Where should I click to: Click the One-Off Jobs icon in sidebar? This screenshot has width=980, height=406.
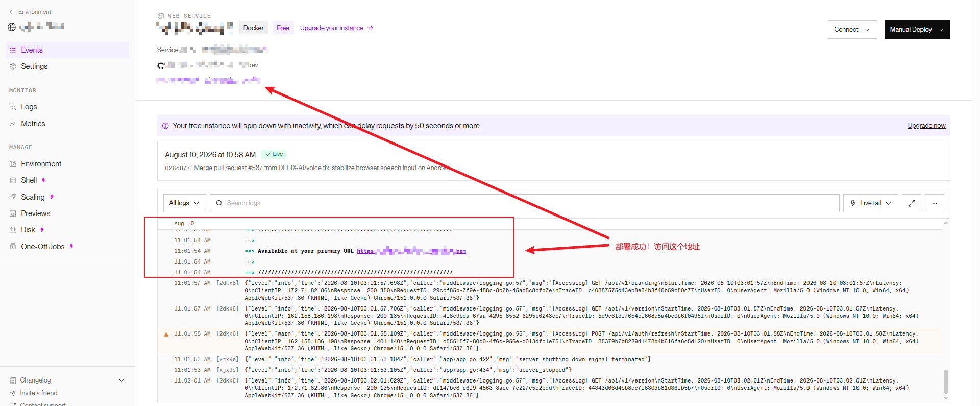coord(13,247)
